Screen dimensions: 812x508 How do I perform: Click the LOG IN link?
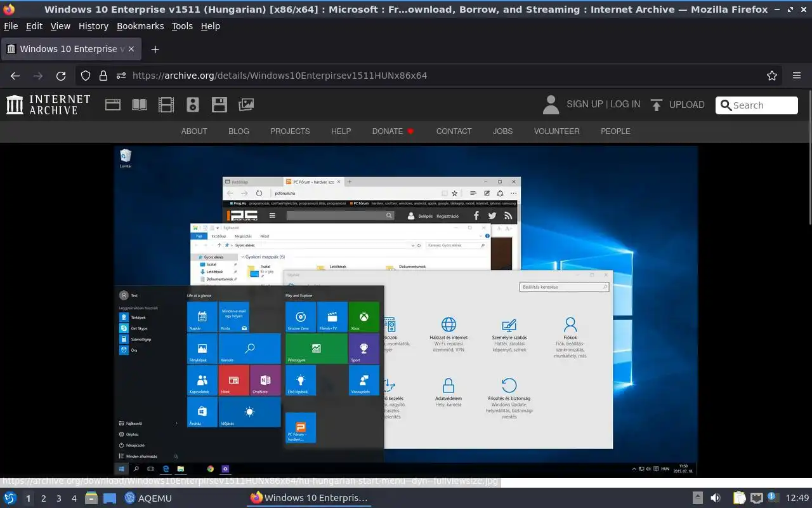pyautogui.click(x=625, y=104)
